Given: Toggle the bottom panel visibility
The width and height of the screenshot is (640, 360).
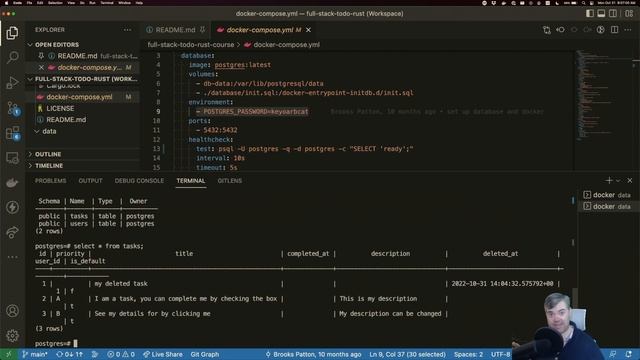Looking at the screenshot, I should click(x=601, y=13).
